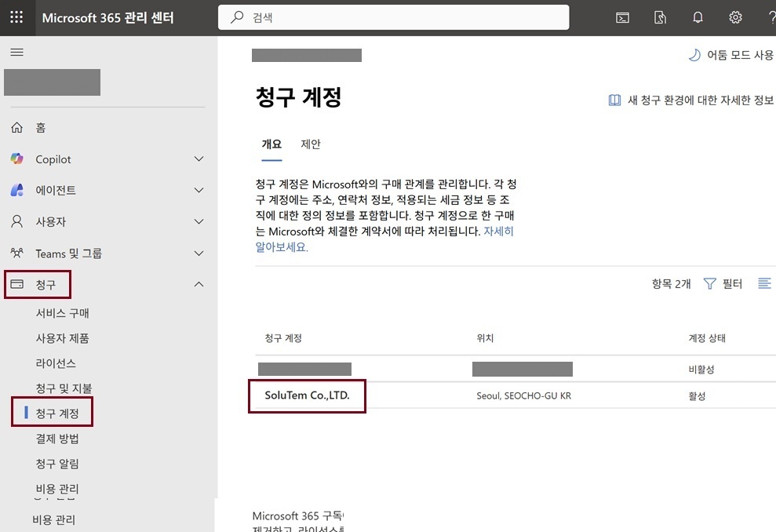Click the Home house icon
Image resolution: width=776 pixels, height=532 pixels.
16,127
